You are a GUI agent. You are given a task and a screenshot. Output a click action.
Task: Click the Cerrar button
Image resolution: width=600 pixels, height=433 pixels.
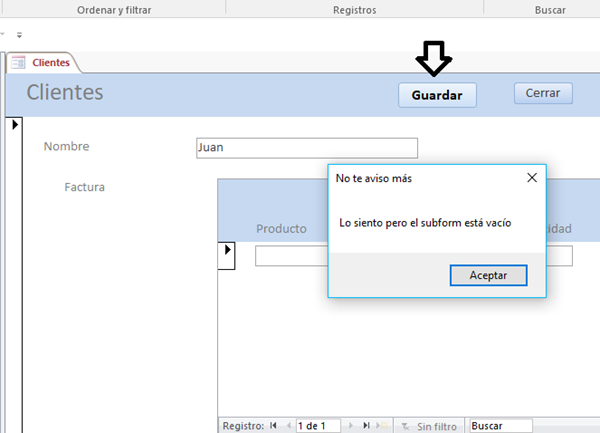[543, 93]
